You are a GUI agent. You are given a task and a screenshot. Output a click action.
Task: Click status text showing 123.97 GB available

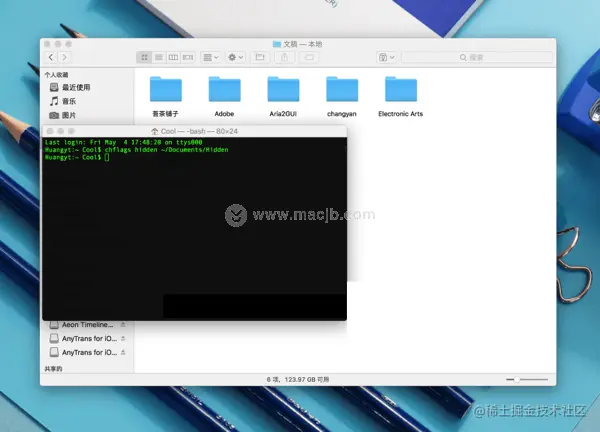(298, 380)
